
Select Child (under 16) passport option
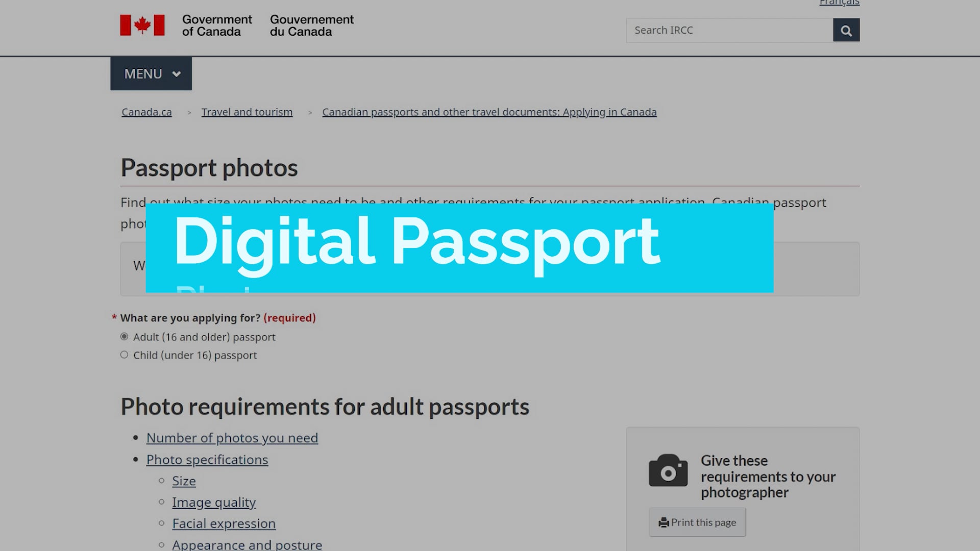(x=124, y=355)
